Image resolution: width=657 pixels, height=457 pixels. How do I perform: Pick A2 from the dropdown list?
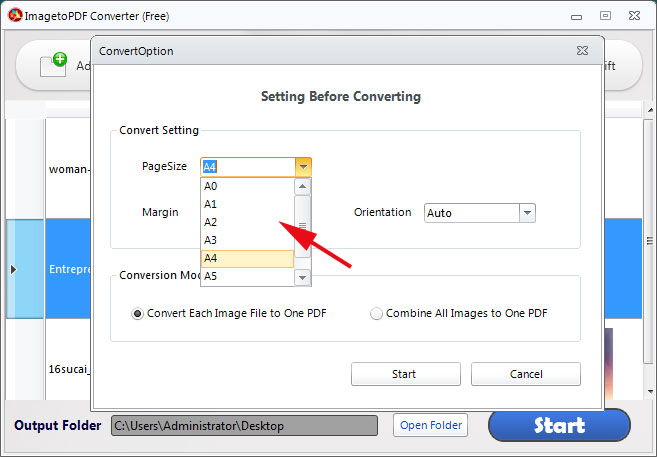[247, 222]
